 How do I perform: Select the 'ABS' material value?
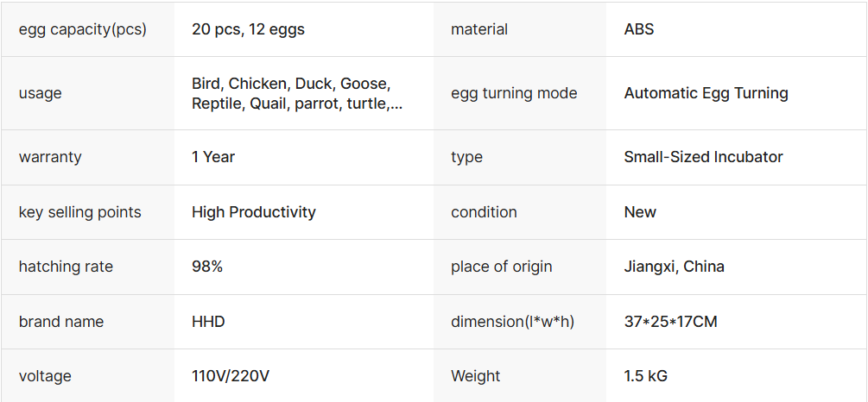click(639, 29)
